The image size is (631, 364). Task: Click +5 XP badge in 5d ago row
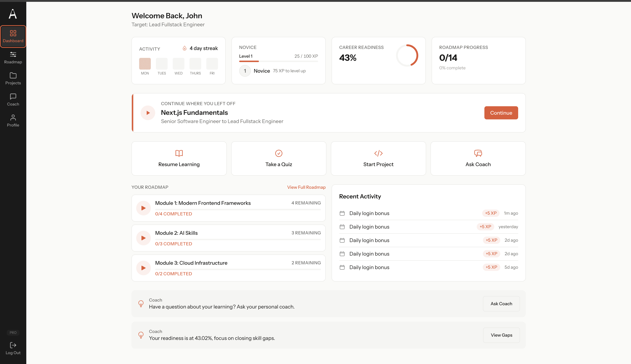491,267
